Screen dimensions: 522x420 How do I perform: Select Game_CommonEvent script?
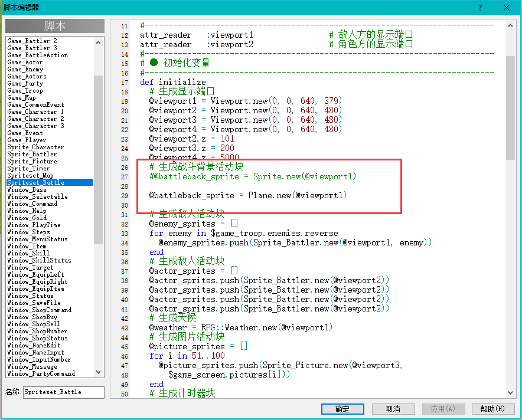tap(35, 105)
